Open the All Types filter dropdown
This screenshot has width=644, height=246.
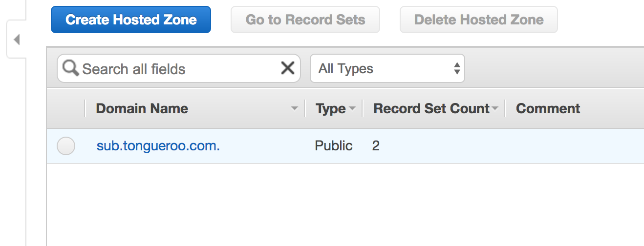point(387,68)
